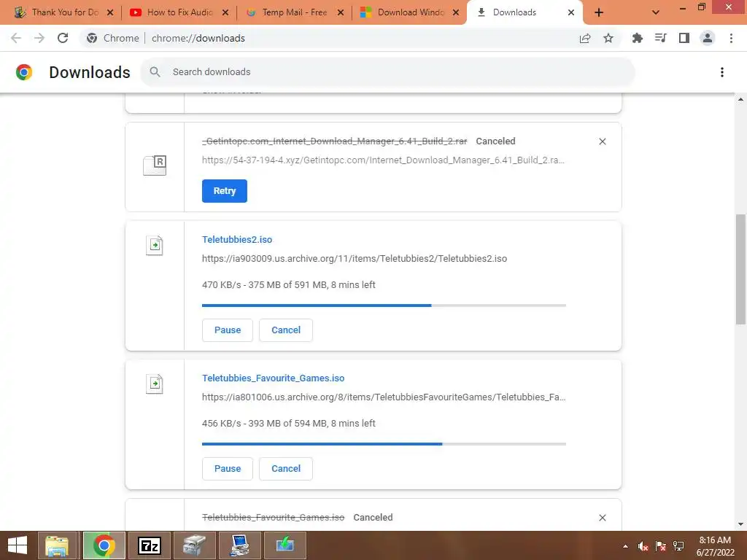Launch 7-Zip from the taskbar

[x=150, y=545]
